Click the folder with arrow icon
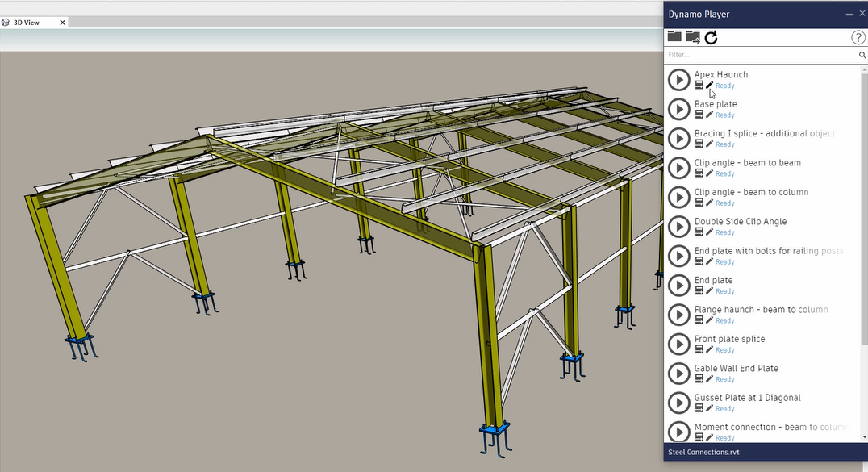This screenshot has width=868, height=472. click(693, 37)
